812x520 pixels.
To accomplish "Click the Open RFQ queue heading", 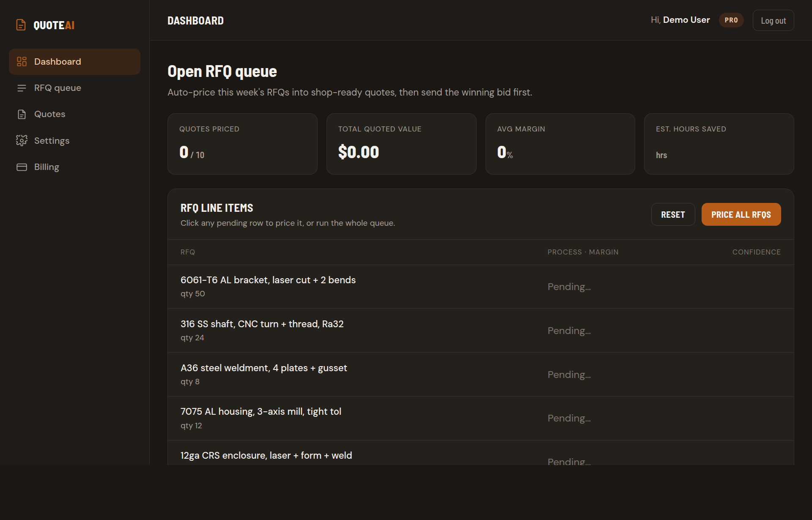I will [222, 71].
